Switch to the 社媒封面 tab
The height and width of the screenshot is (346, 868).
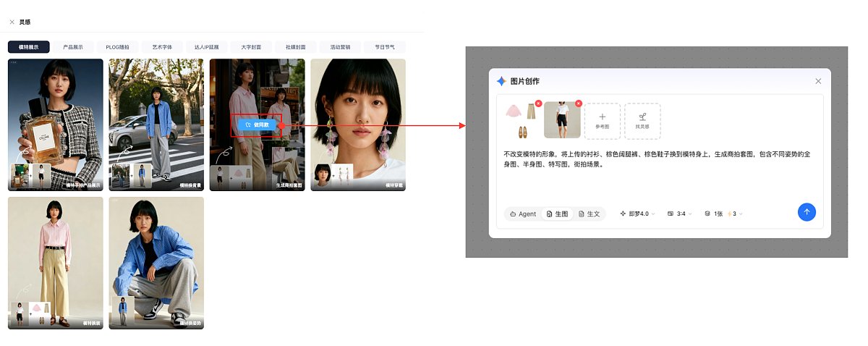point(296,47)
